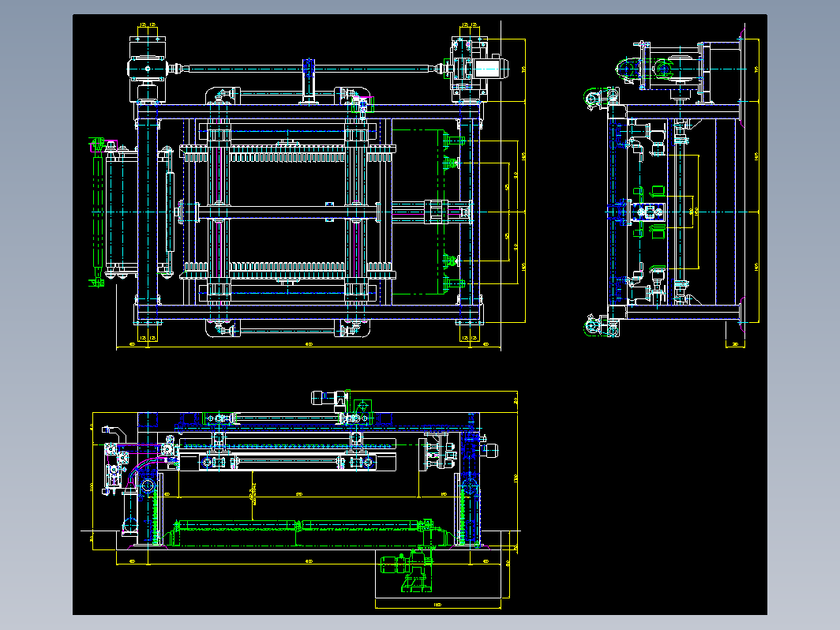The image size is (840, 630).
Task: Click the green gearmotor below the front view
Action: [x=406, y=572]
